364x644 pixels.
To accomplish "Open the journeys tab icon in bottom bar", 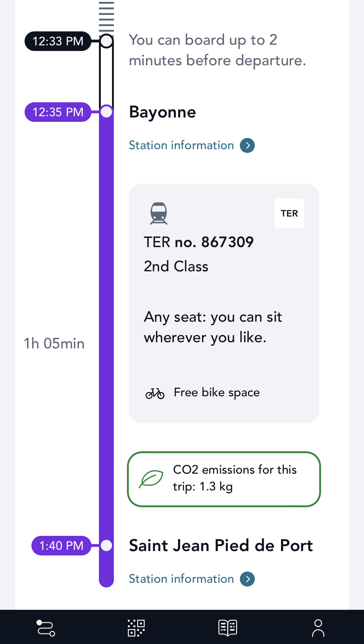I will pos(46,628).
